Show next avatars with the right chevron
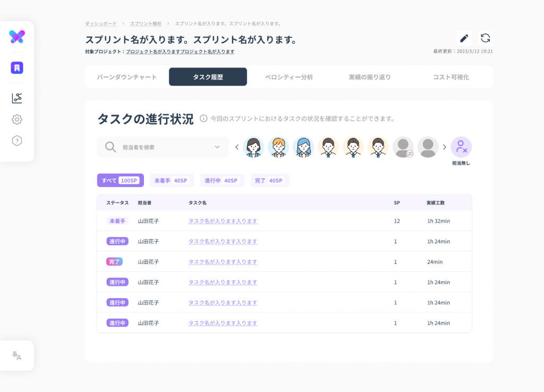 [x=445, y=147]
